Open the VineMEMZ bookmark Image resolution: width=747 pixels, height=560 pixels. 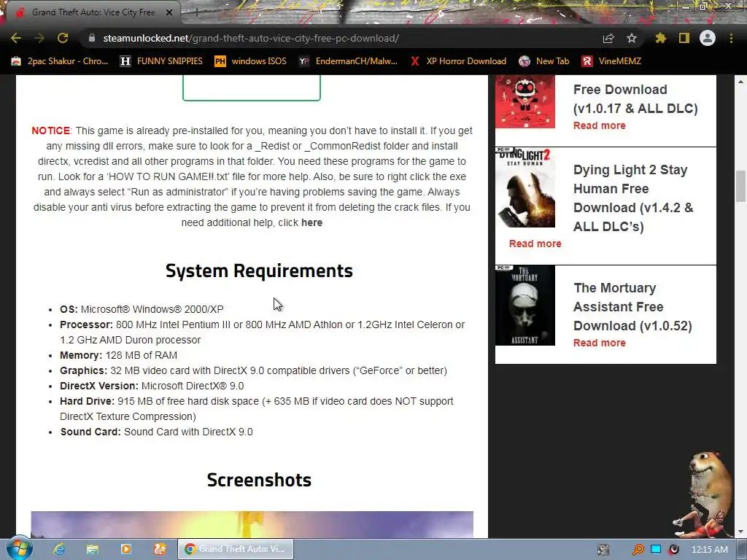(611, 61)
